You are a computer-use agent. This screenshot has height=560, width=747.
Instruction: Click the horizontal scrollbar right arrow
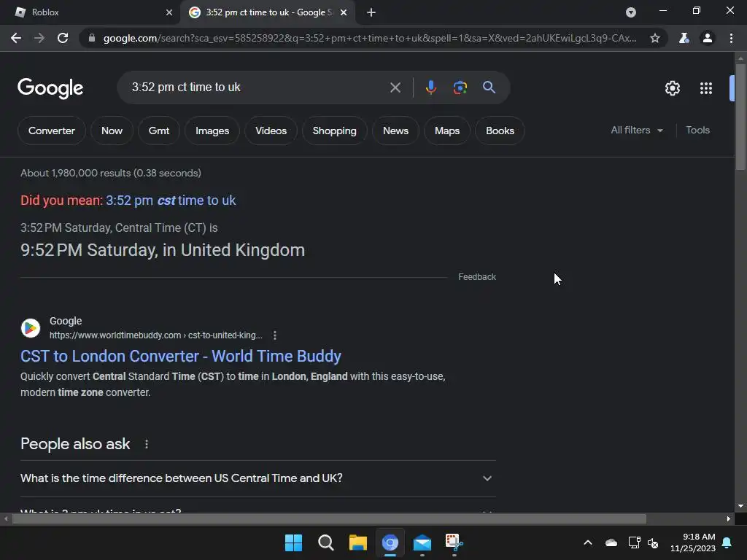click(729, 518)
